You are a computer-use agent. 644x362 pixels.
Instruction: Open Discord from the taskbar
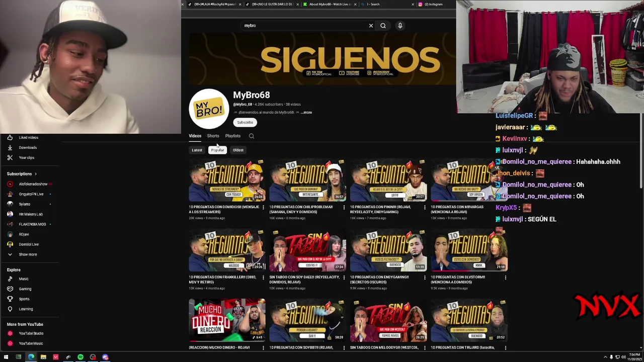tap(105, 357)
